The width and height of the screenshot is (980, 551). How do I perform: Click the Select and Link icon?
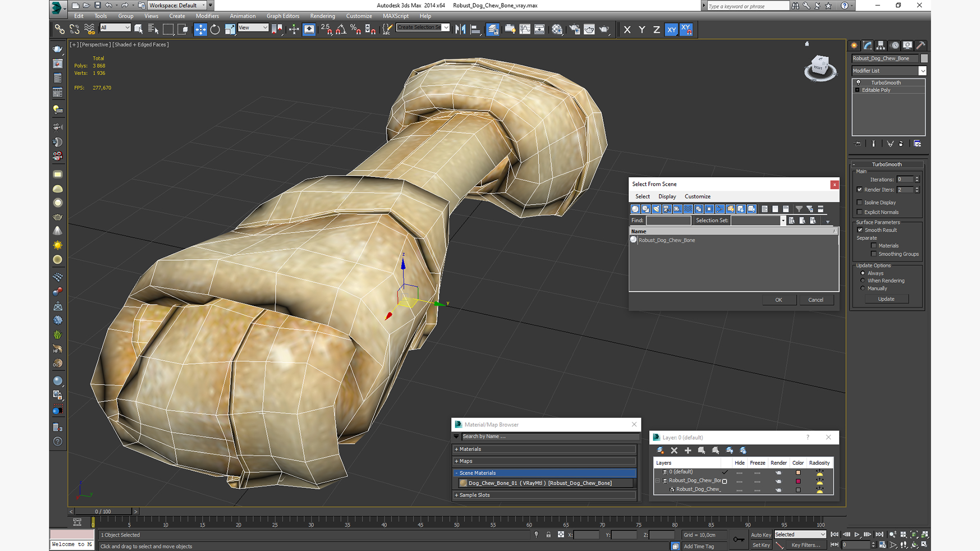tap(60, 30)
